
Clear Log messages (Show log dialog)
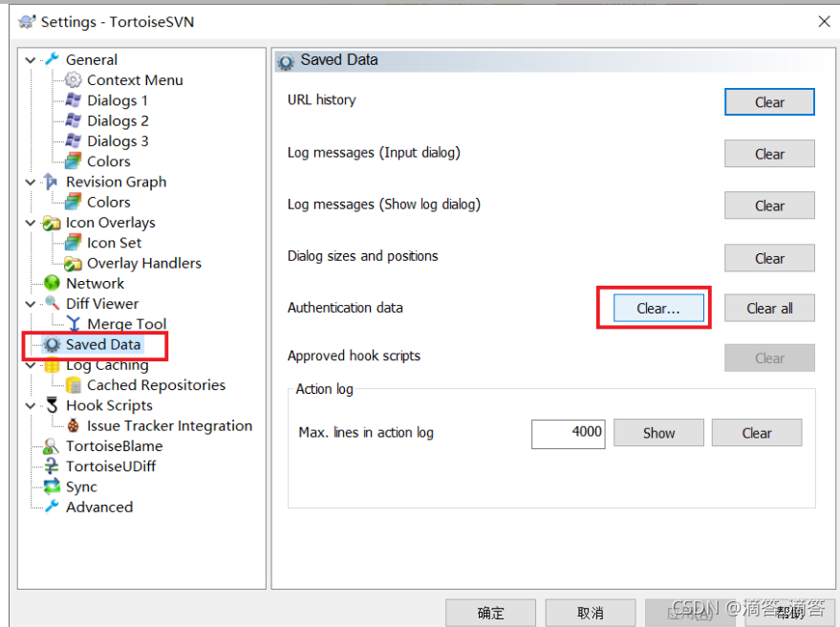(x=769, y=205)
